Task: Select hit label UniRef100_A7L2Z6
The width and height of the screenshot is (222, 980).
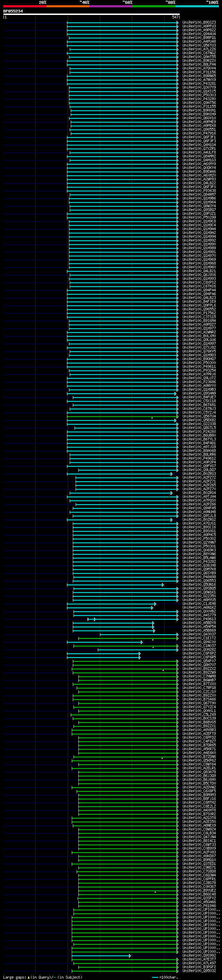Action: click(x=199, y=49)
